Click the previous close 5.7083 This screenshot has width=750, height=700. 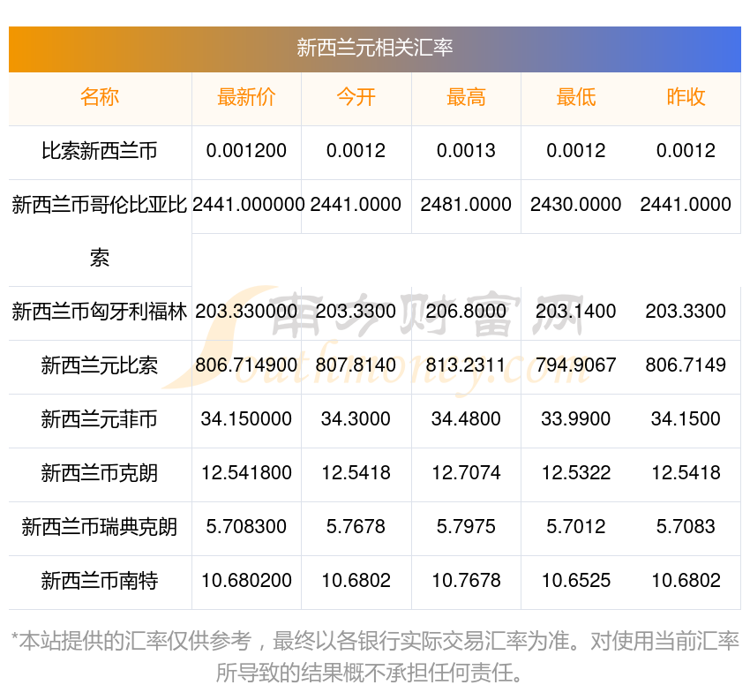point(686,526)
